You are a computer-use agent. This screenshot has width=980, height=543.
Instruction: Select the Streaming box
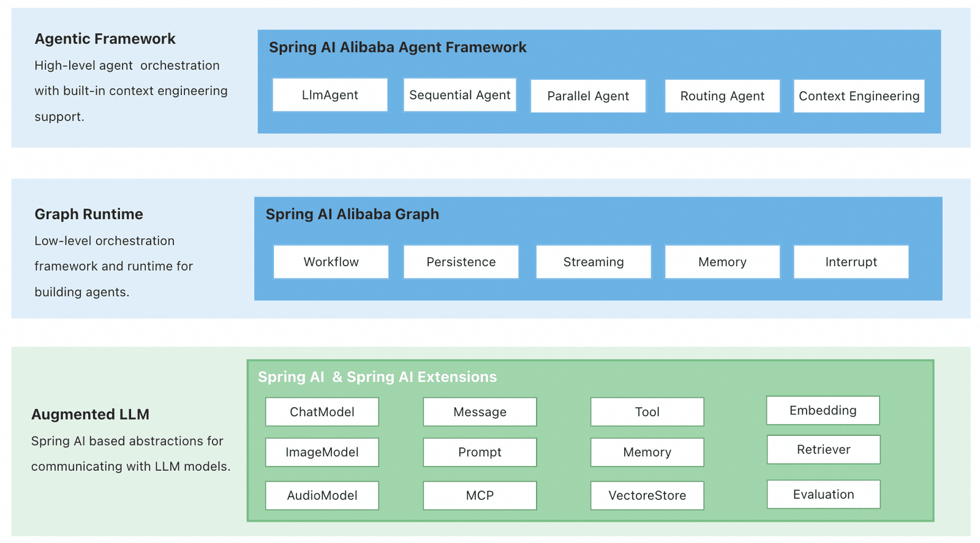(x=594, y=262)
